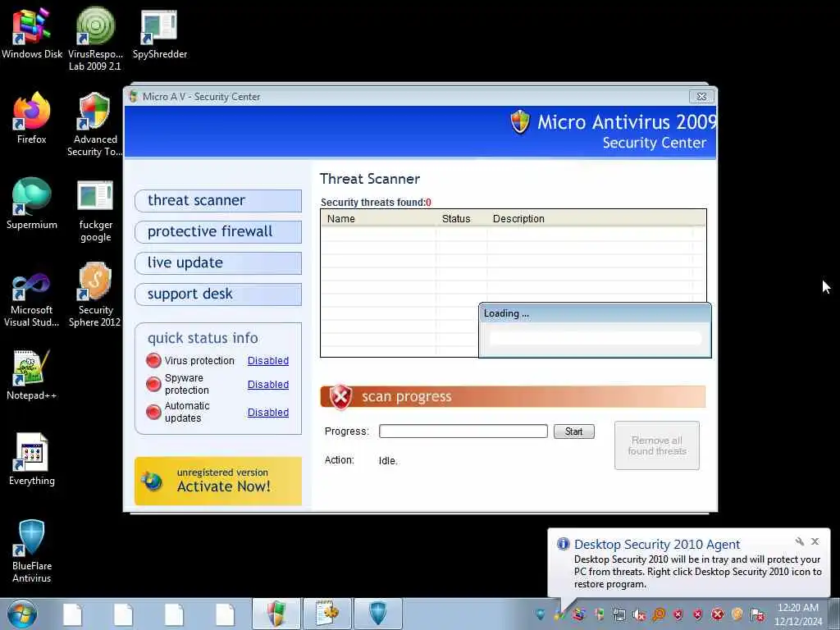The height and width of the screenshot is (630, 840).
Task: Launch Firefox from the desktop
Action: pyautogui.click(x=32, y=119)
